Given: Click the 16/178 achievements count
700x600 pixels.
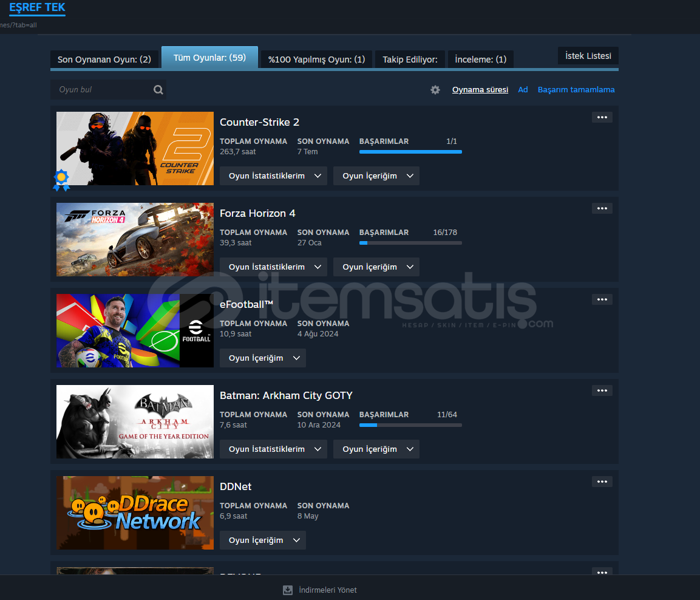Looking at the screenshot, I should (445, 233).
